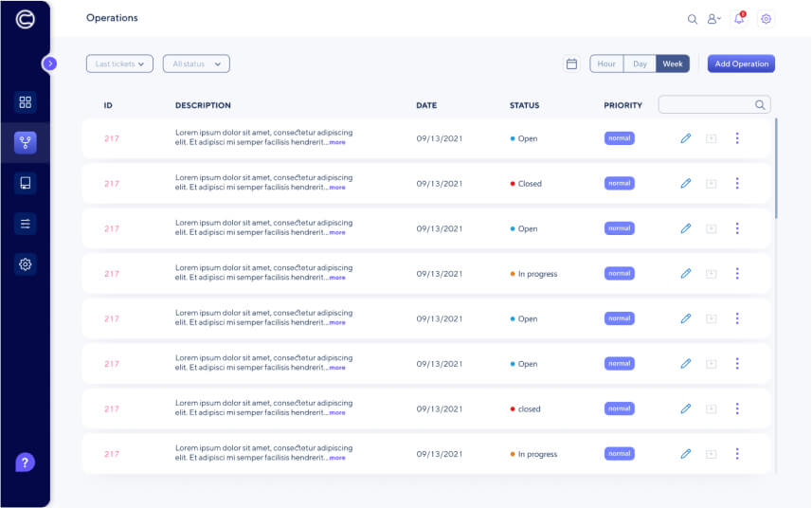
Task: Open the All status dropdown
Action: (196, 63)
